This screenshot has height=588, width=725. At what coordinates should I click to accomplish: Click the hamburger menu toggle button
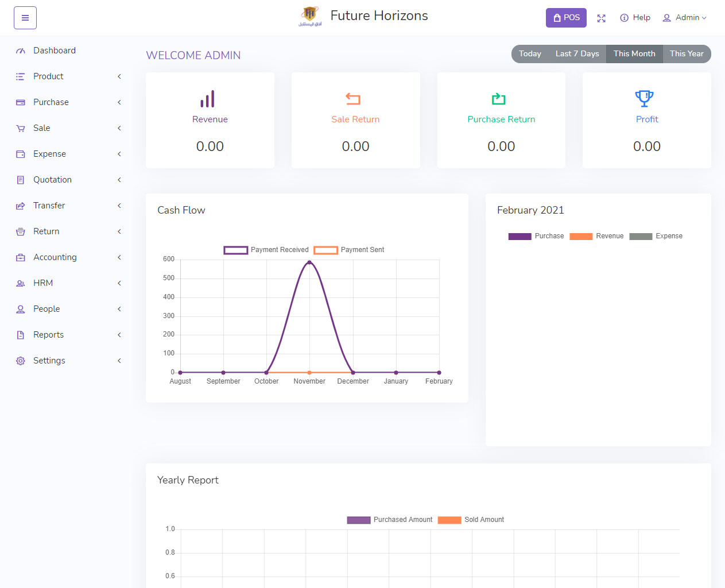point(25,18)
